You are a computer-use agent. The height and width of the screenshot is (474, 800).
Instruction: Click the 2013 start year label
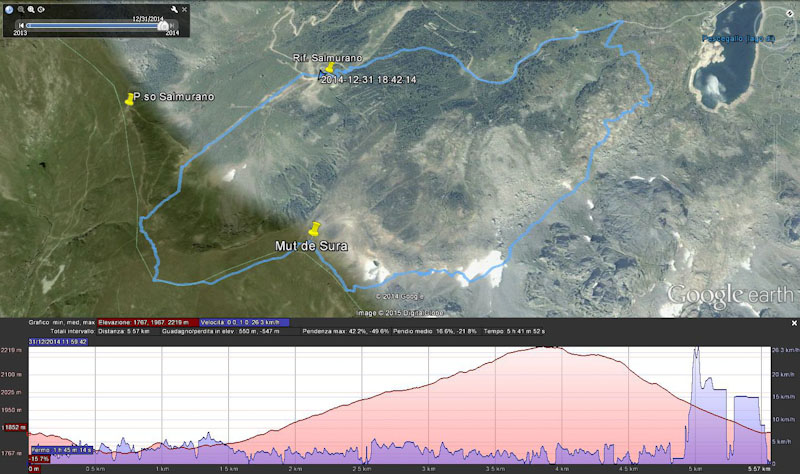click(20, 33)
